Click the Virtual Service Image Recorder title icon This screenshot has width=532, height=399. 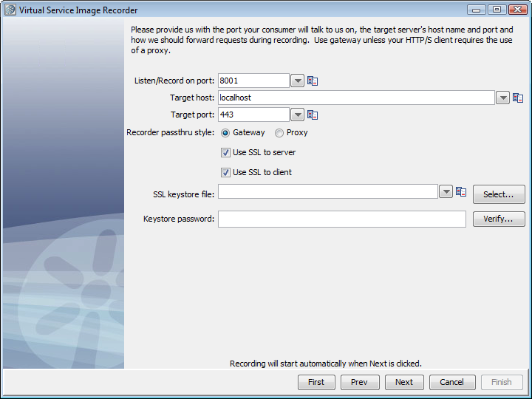coord(10,10)
